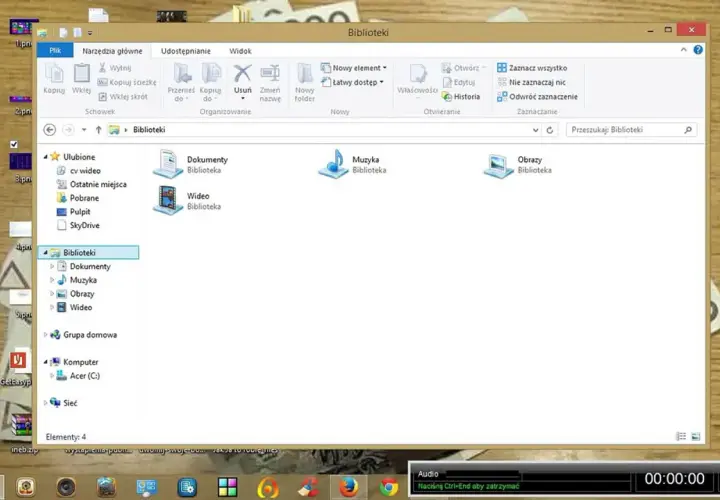
Task: Click the Zmień nazwę rename button
Action: pos(270,83)
